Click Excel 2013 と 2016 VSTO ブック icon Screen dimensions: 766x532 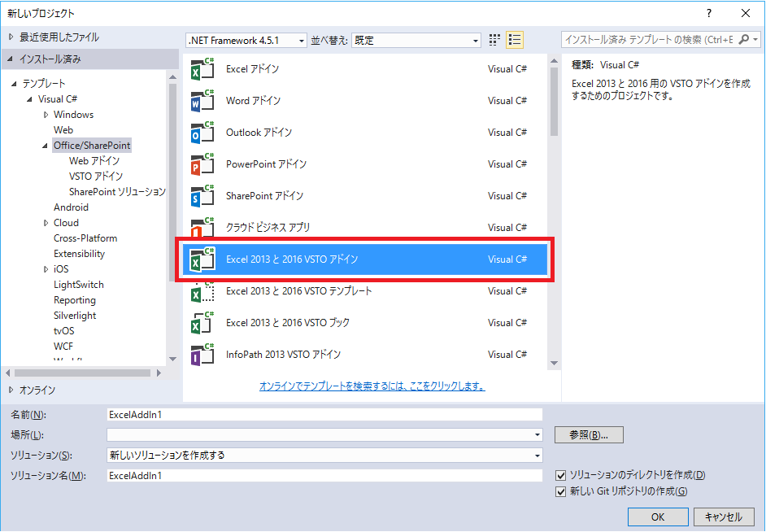coord(202,323)
